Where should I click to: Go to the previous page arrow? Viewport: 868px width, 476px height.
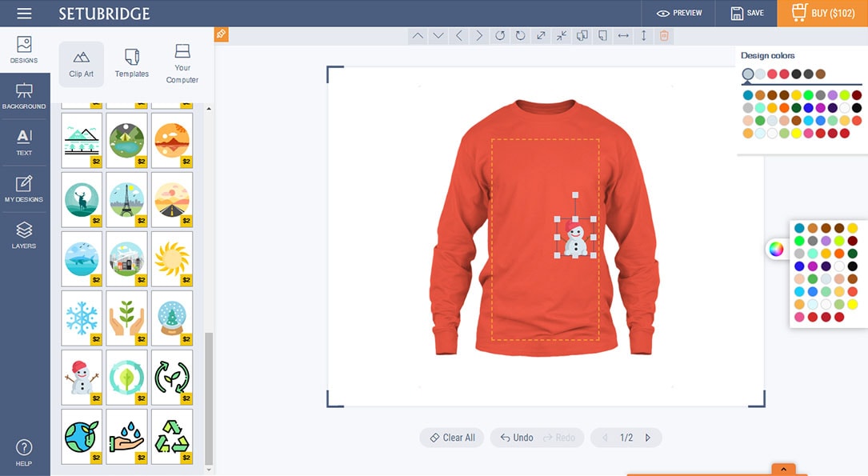(605, 438)
